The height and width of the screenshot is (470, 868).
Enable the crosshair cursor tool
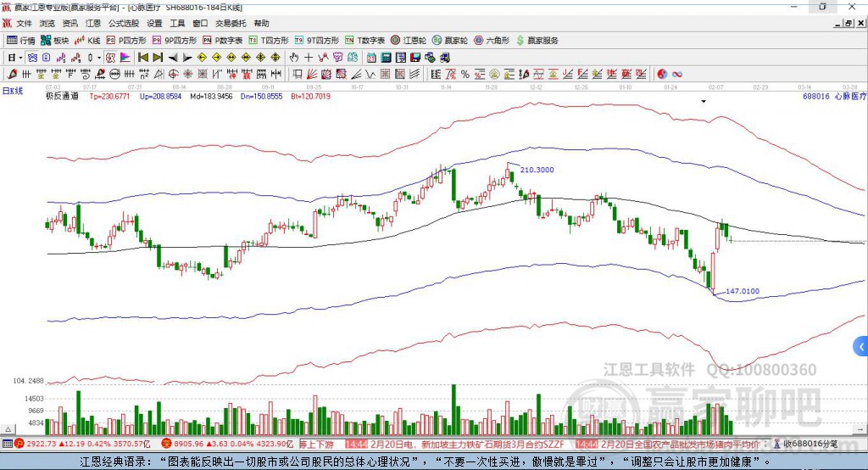pos(309,58)
